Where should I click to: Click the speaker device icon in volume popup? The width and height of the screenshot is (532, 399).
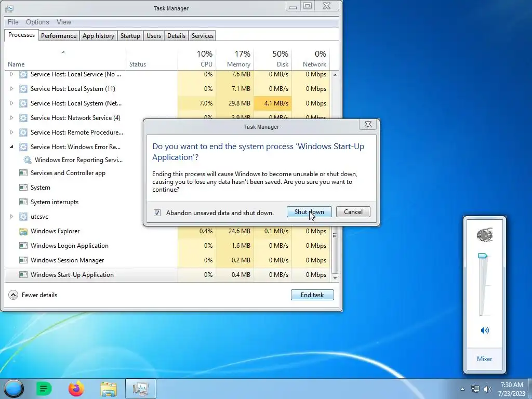click(485, 235)
